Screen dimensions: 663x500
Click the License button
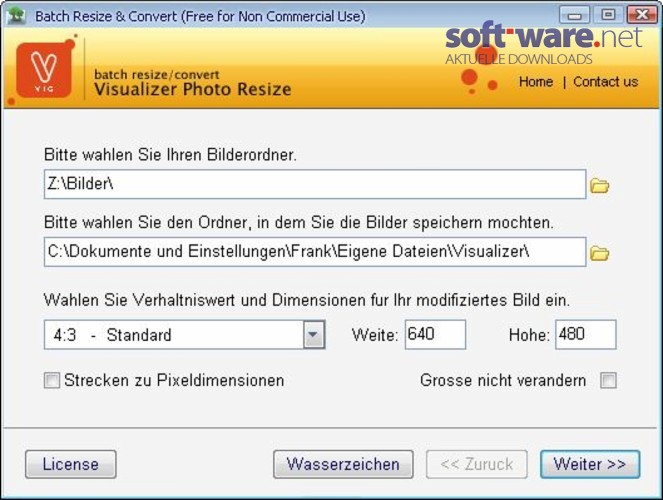71,464
